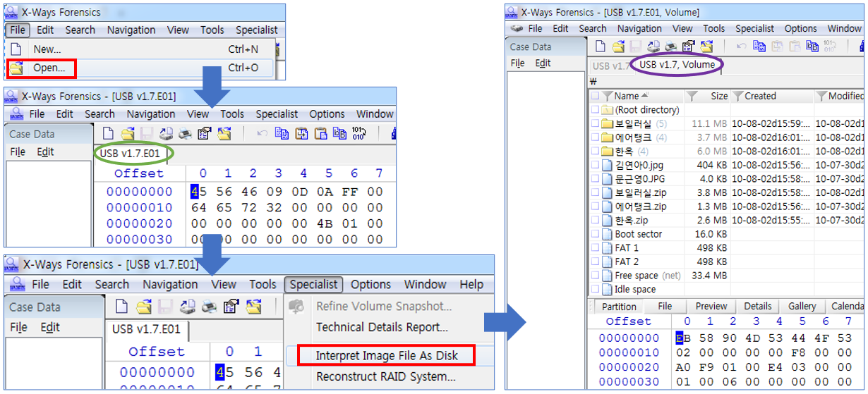Click the (Root directory) folder icon

tap(607, 110)
